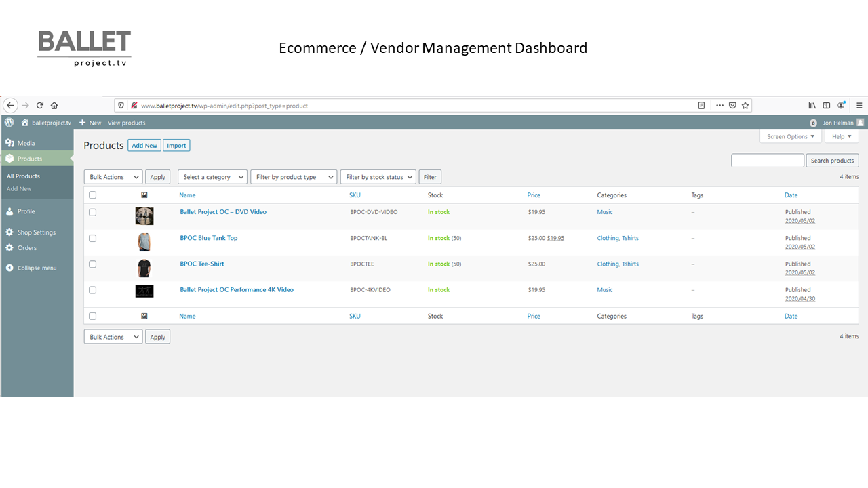Viewport: 868px width, 488px height.
Task: Click the browser home icon
Action: pos(54,106)
